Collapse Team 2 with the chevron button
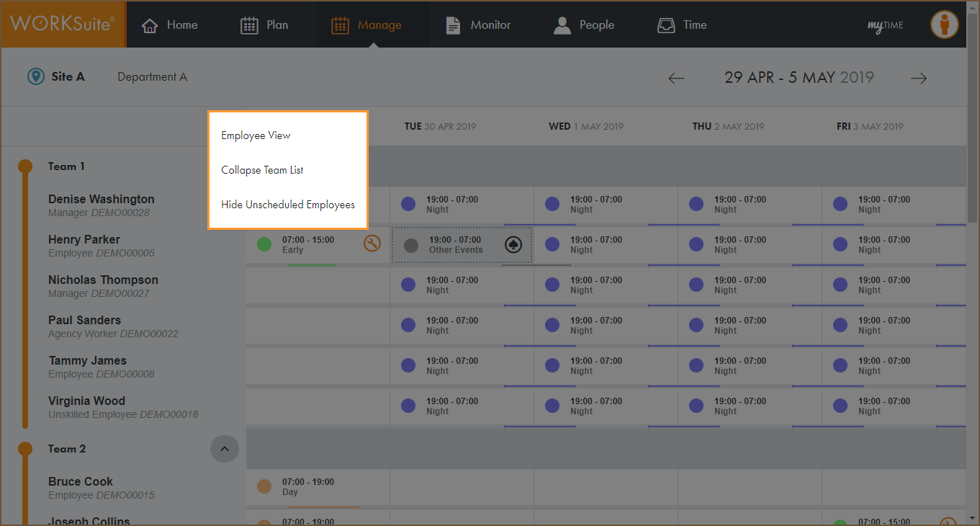The image size is (980, 526). pyautogui.click(x=224, y=449)
